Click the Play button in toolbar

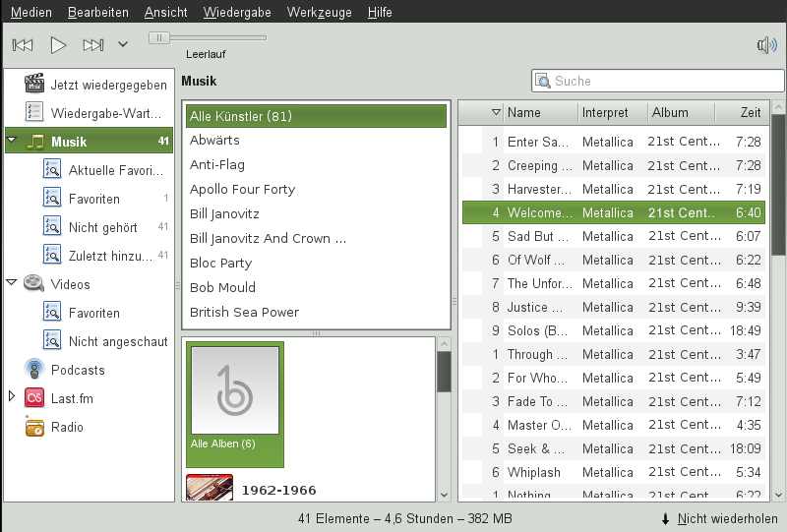(x=58, y=44)
